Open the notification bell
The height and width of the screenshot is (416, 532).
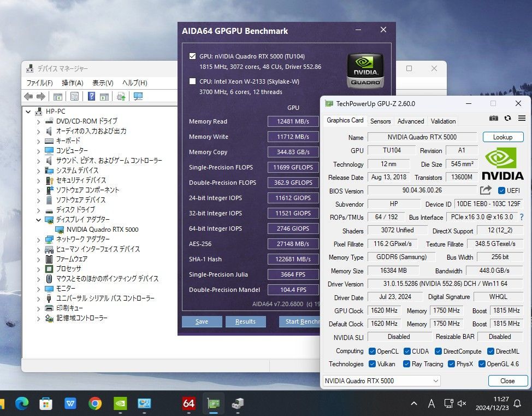(517, 403)
